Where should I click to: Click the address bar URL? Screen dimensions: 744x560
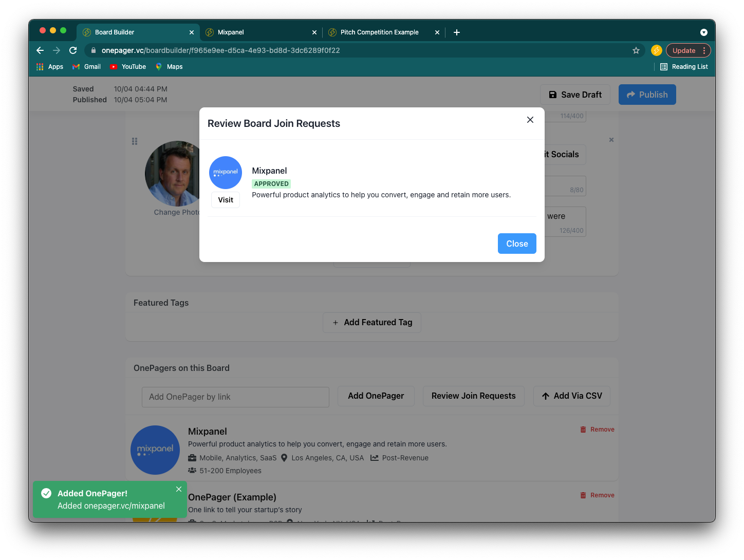(x=221, y=50)
